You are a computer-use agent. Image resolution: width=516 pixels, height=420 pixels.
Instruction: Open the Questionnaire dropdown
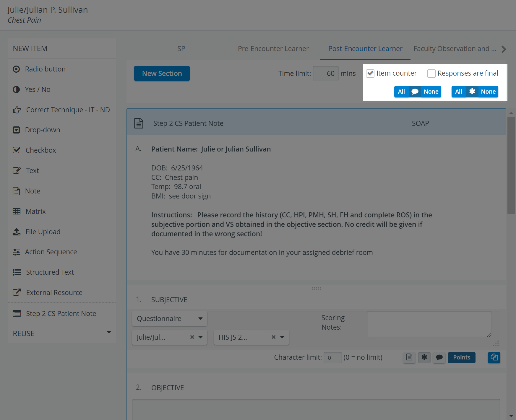170,318
